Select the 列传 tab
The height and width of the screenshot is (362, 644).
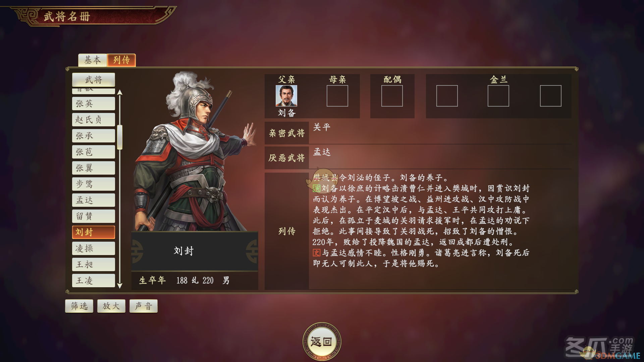point(121,60)
